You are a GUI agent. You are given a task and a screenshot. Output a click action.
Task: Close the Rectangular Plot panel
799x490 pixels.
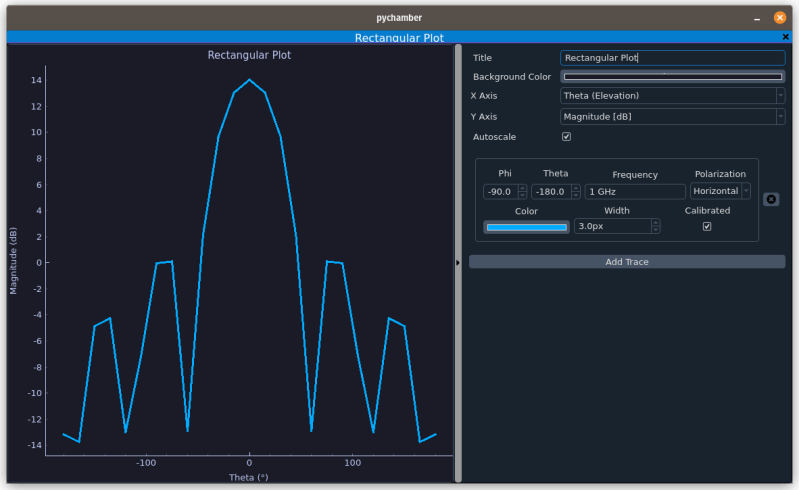click(785, 37)
